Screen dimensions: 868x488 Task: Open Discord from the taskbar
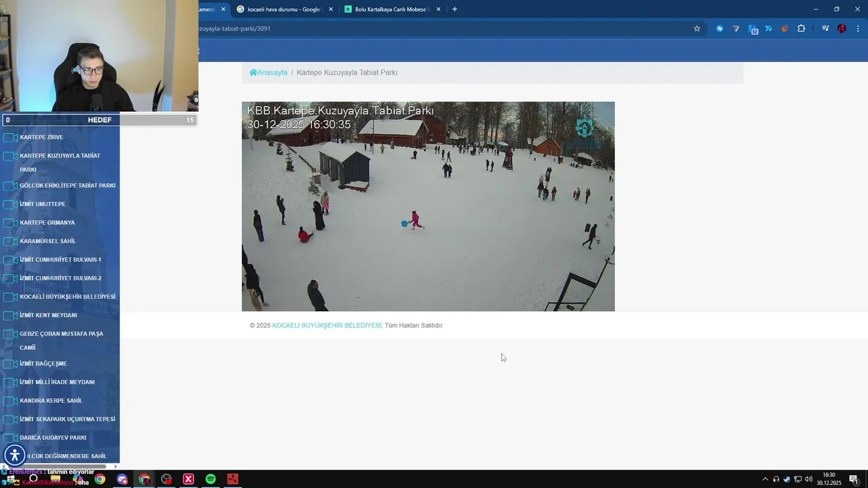[x=122, y=479]
